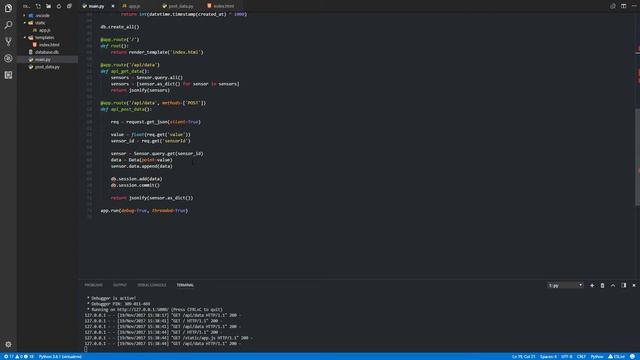Screen dimensions: 640x360
Task: Switch to the index.html editor tab
Action: pos(224,6)
